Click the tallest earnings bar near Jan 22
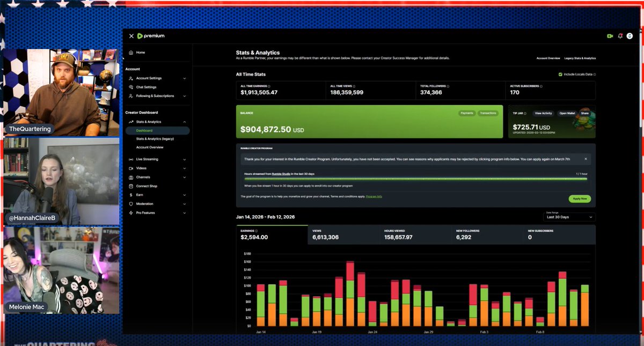 350,294
